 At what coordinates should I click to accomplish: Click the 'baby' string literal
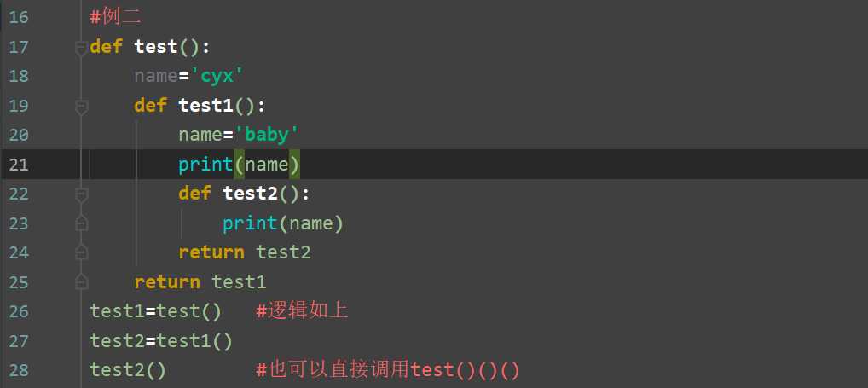[266, 135]
